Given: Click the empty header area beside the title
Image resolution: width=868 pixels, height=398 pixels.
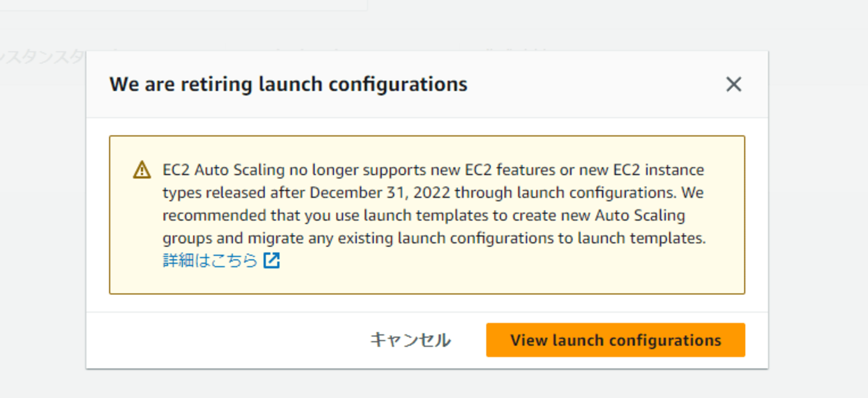Looking at the screenshot, I should click(595, 84).
